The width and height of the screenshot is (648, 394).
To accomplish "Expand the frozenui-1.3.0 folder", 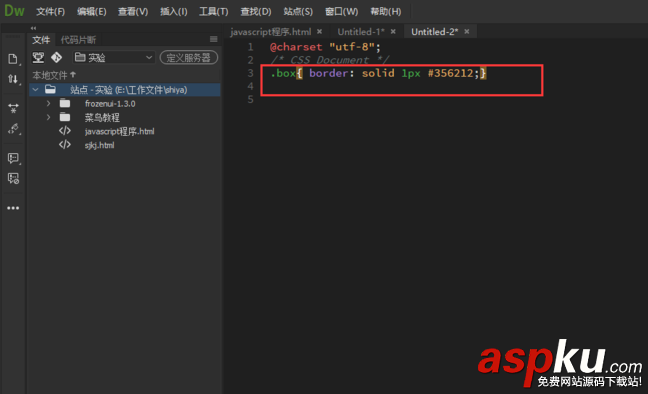I will (x=48, y=103).
